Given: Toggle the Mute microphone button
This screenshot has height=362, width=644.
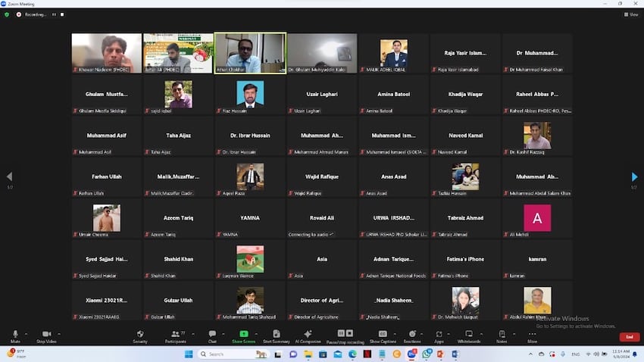Looking at the screenshot, I should 15,335.
